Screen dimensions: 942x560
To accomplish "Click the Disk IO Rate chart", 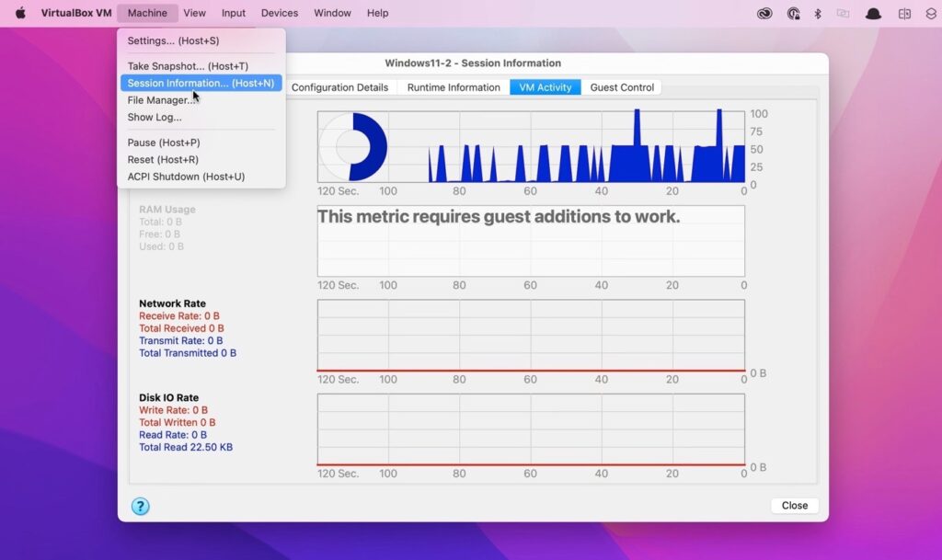I will 531,429.
